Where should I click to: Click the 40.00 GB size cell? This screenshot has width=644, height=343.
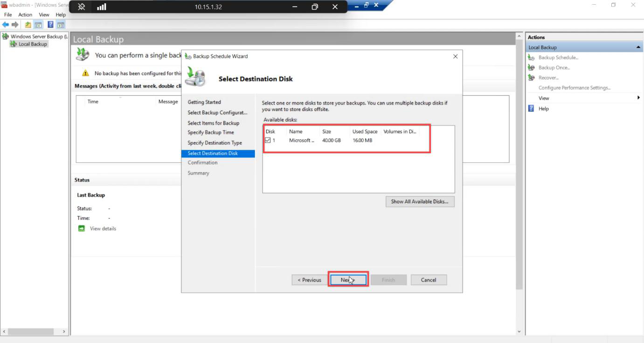coord(332,140)
